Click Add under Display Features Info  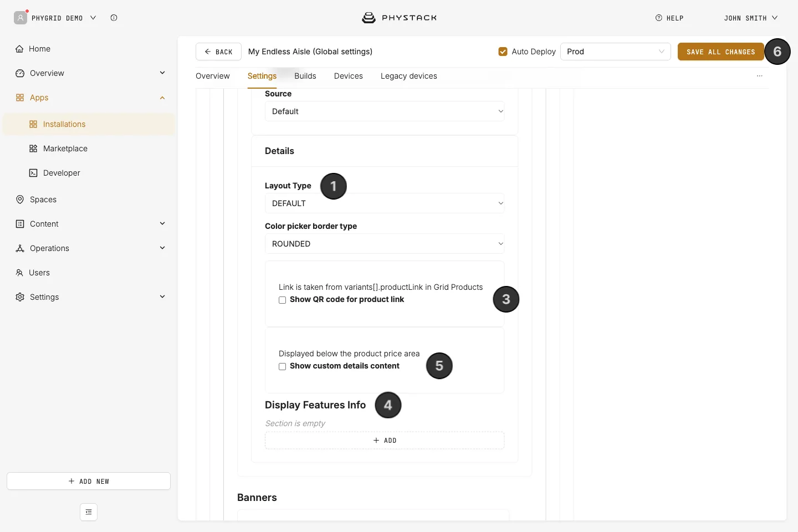point(385,441)
